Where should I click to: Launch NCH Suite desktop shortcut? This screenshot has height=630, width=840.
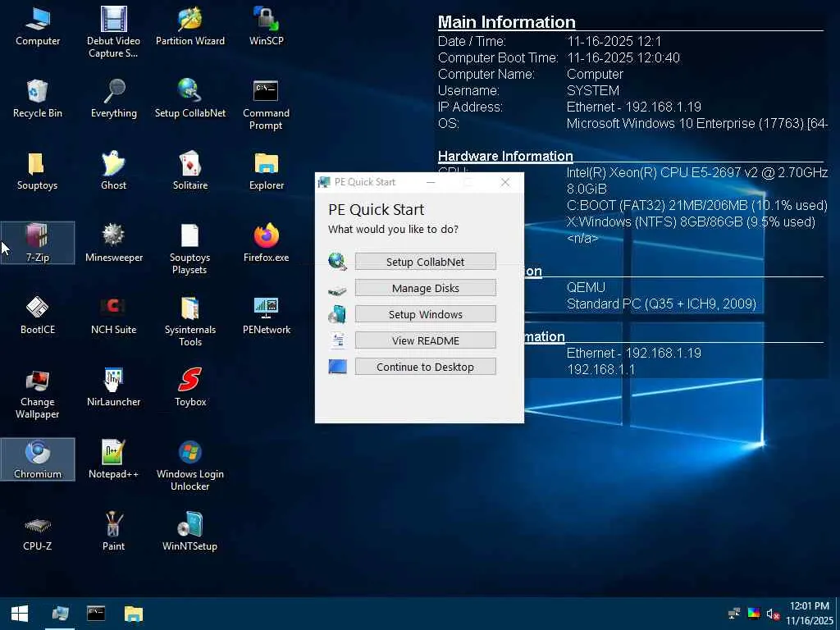pyautogui.click(x=113, y=315)
